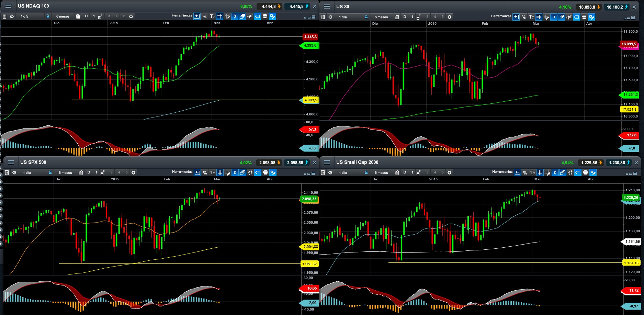
Task: Toggle the candlestick mode in NDAQ 100 tools
Action: (235, 16)
